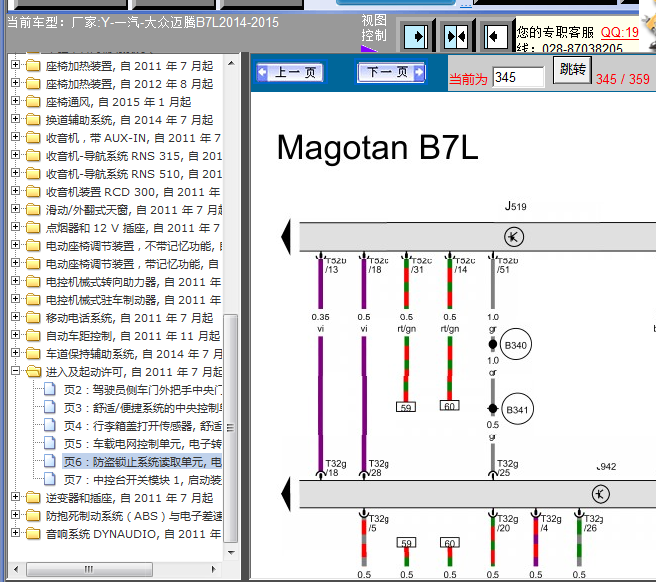Click the B341 connection circle in diagram
656x582 pixels.
pyautogui.click(x=517, y=409)
